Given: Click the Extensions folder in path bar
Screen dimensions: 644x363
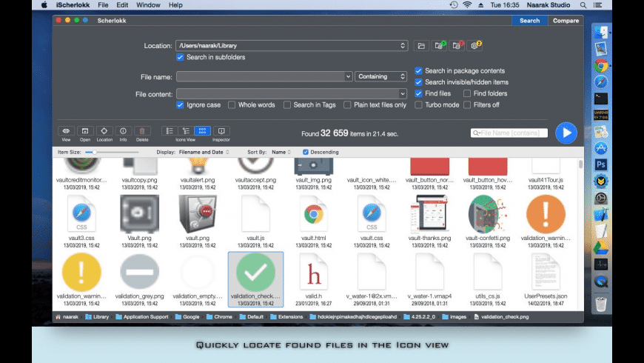Looking at the screenshot, I should 286,317.
